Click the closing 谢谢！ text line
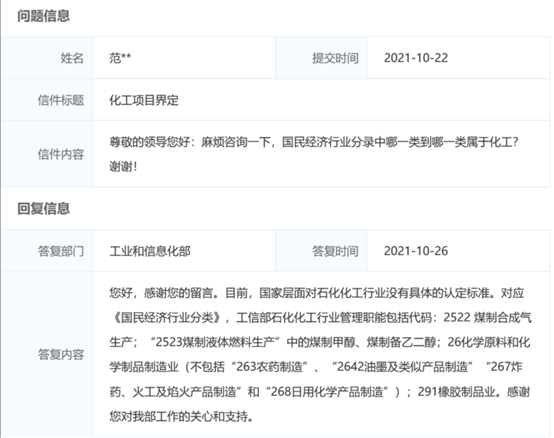554x438 pixels. (x=123, y=166)
